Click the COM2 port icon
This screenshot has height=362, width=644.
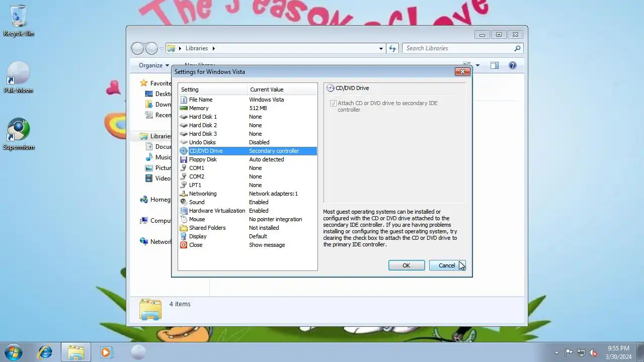click(184, 176)
